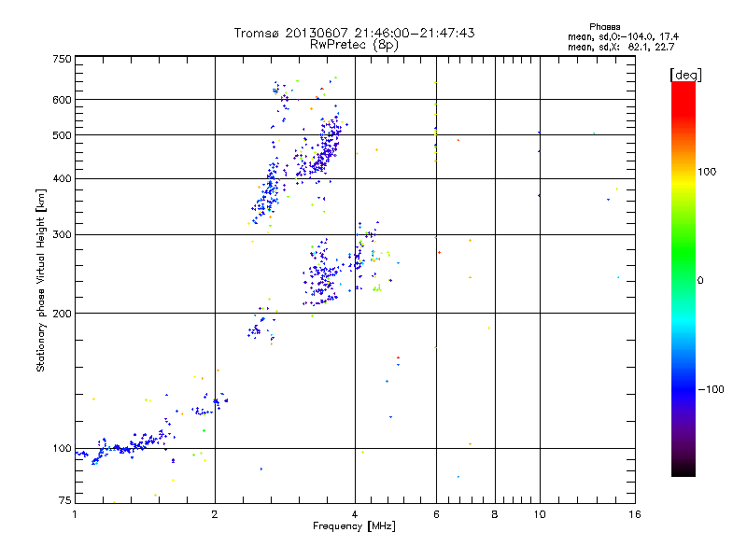This screenshot has width=747, height=560.
Task: Click the rainbow phase colorbar
Action: (x=684, y=279)
